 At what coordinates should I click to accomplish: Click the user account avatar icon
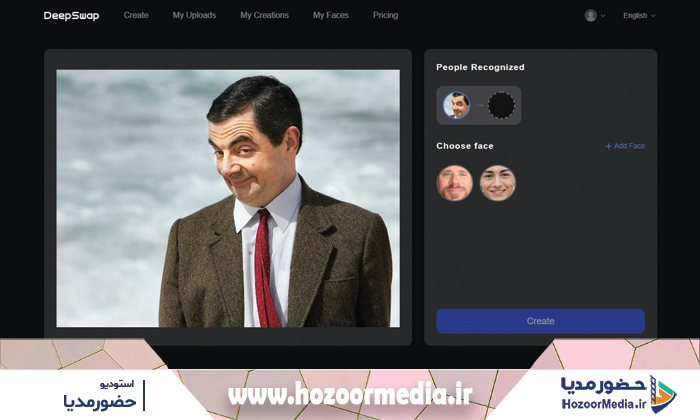click(x=591, y=16)
